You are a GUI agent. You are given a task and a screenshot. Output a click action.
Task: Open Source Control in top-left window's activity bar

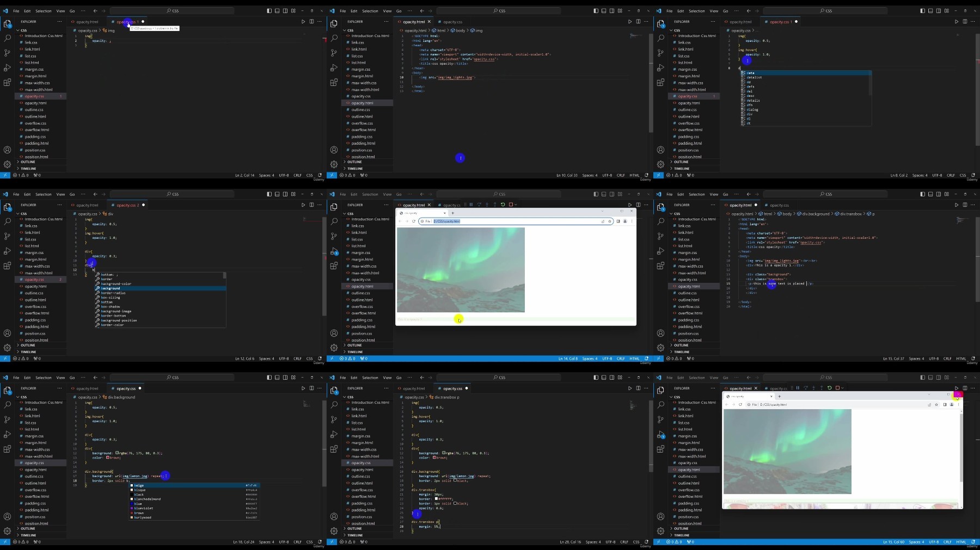[7, 53]
